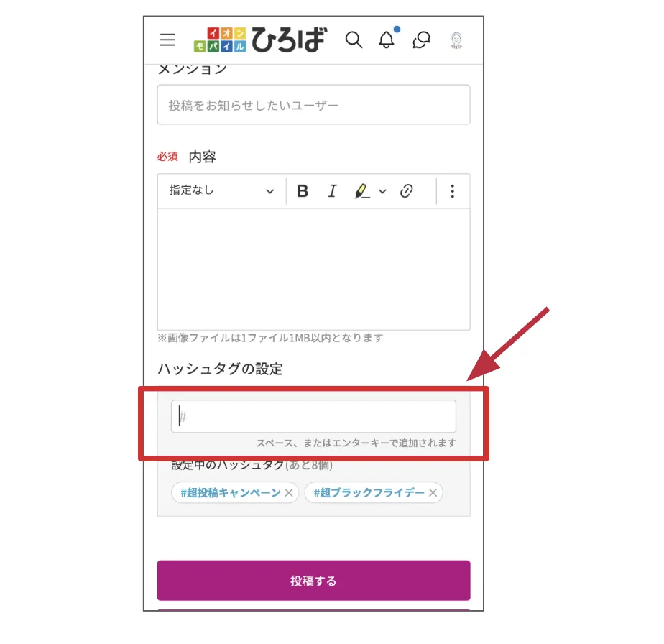Open the notifications bell
The height and width of the screenshot is (644, 664).
[x=387, y=39]
